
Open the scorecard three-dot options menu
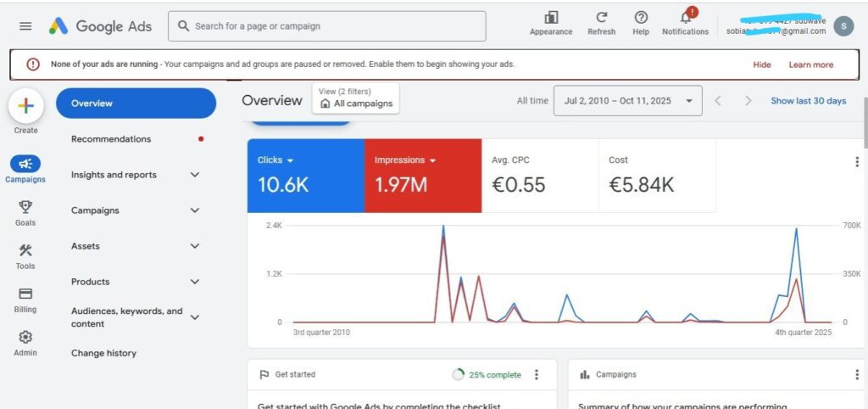pyautogui.click(x=858, y=161)
